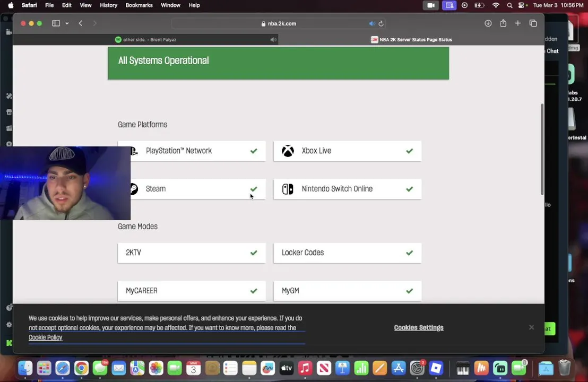588x382 pixels.
Task: Open Finder in the Dock
Action: [x=25, y=368]
